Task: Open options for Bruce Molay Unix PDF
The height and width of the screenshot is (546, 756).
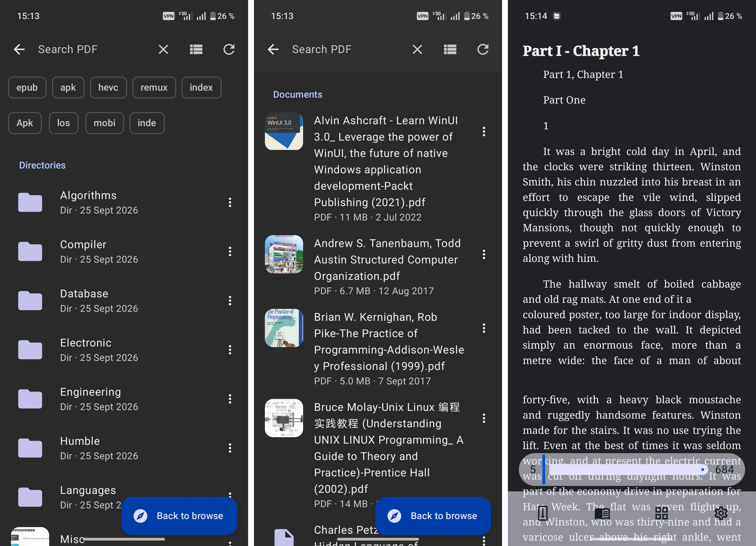Action: (x=484, y=418)
